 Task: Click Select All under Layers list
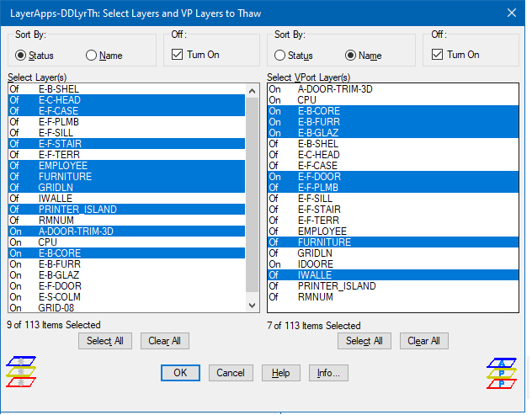105,341
